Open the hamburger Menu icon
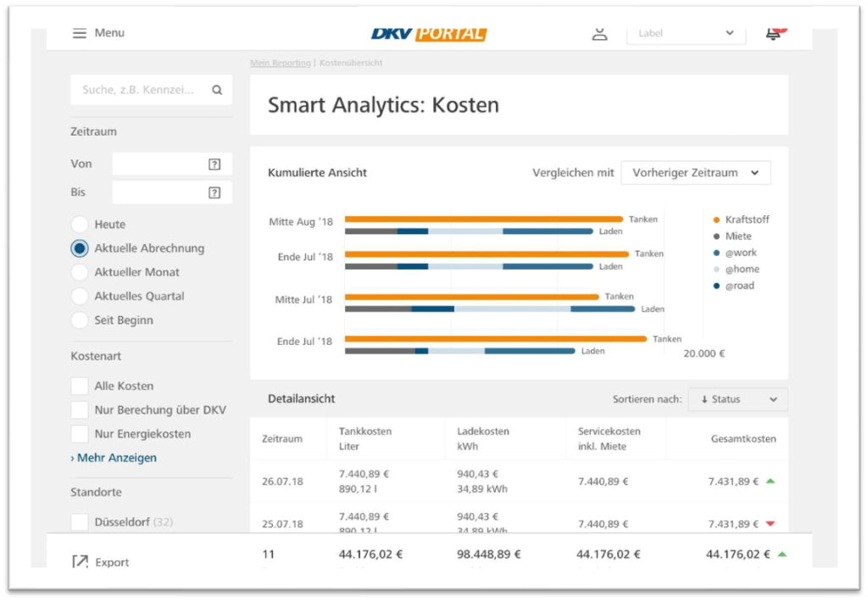This screenshot has width=868, height=601. [80, 33]
